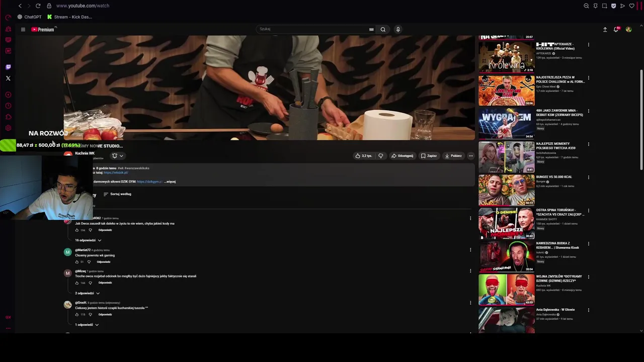Click the browser heart bookmark icon
644x362 pixels.
(x=631, y=6)
